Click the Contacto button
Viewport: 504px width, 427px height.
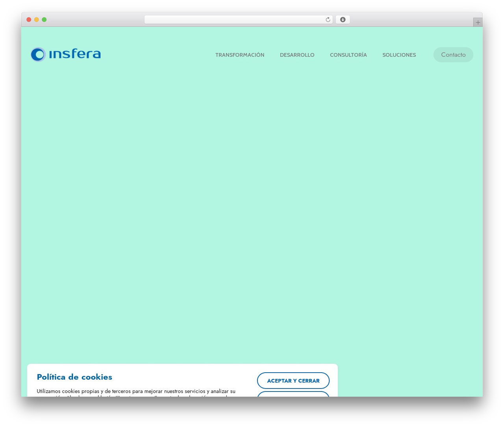(x=453, y=55)
